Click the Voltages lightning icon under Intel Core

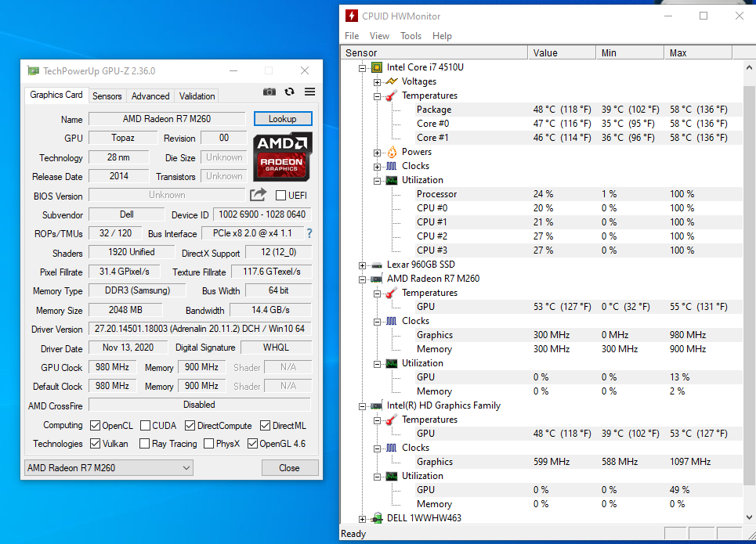pyautogui.click(x=392, y=81)
